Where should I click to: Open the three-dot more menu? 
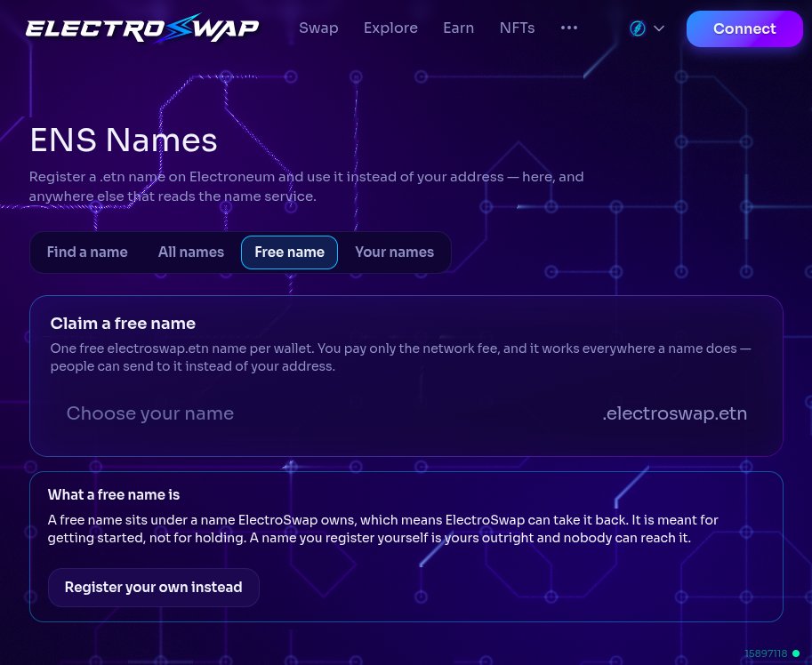tap(569, 28)
